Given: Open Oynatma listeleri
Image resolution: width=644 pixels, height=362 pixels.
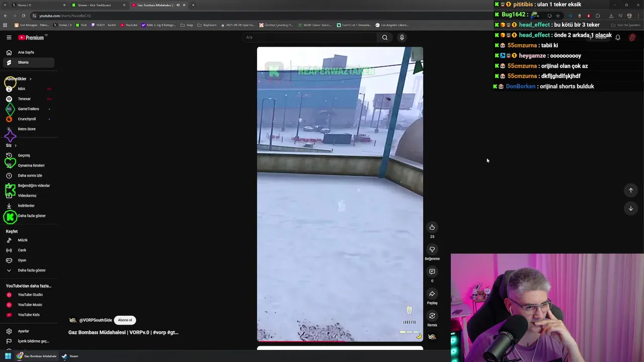Looking at the screenshot, I should tap(28, 165).
